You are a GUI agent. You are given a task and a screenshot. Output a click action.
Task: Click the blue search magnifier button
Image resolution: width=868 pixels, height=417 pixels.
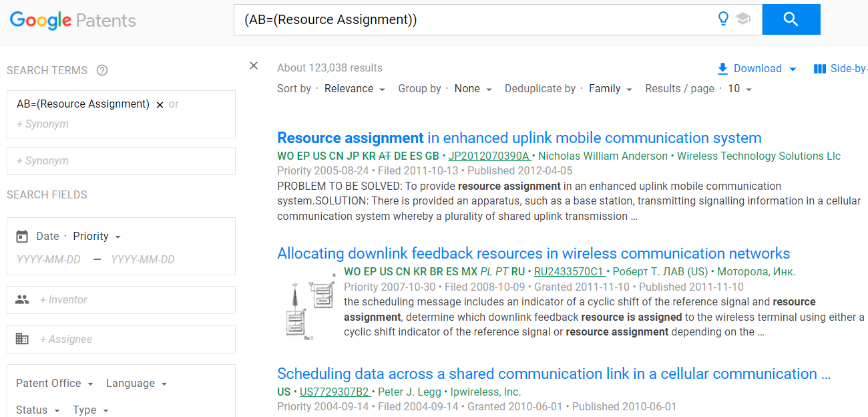coord(791,19)
